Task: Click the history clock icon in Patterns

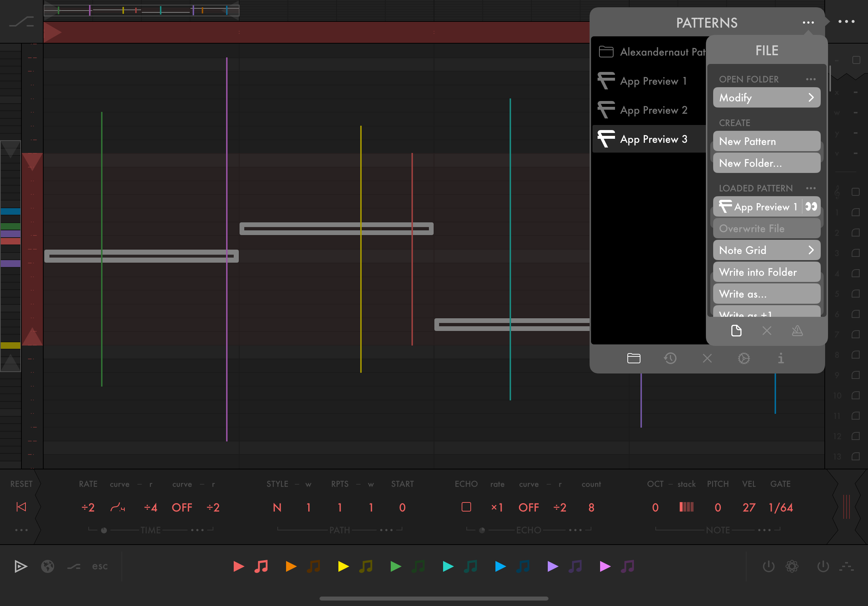Action: [670, 358]
